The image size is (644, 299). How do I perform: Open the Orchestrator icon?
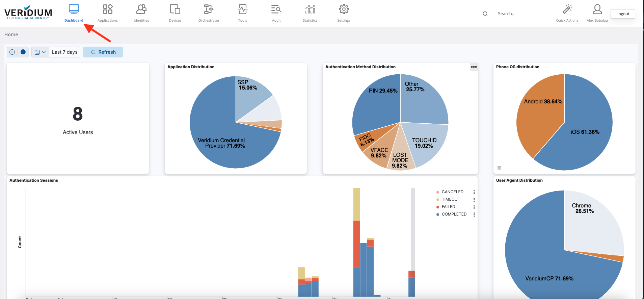(209, 9)
